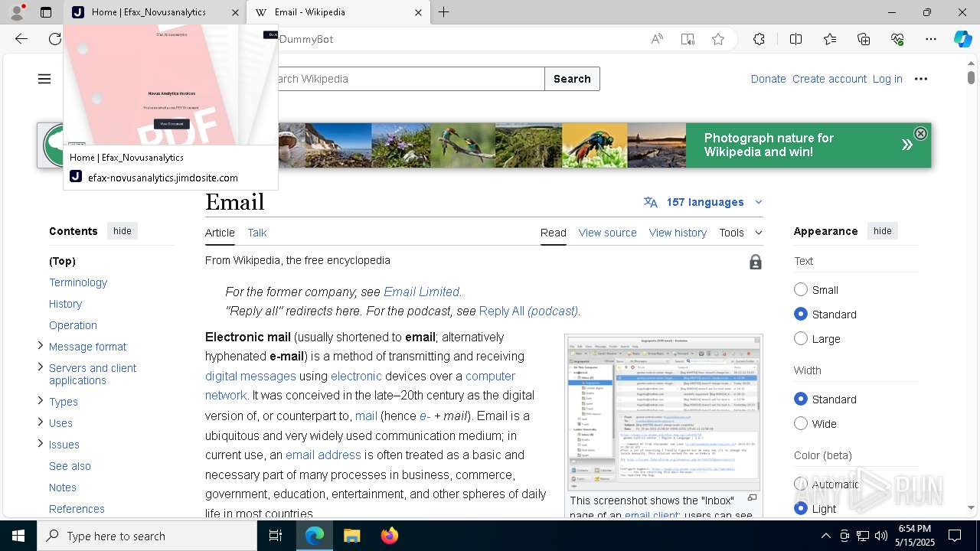This screenshot has width=980, height=551.
Task: Hide the Appearance panel
Action: click(883, 231)
